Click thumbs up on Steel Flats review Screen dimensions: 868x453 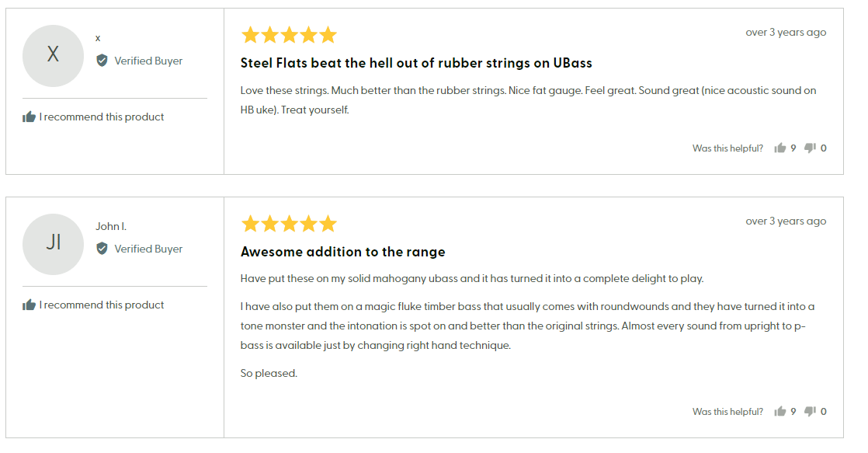coord(780,148)
